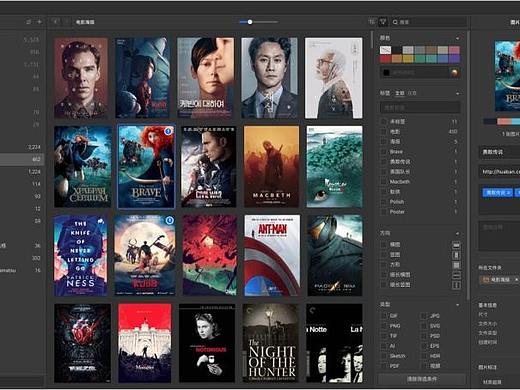
Task: Click the blue badge on Kubo poster
Action: [169, 220]
